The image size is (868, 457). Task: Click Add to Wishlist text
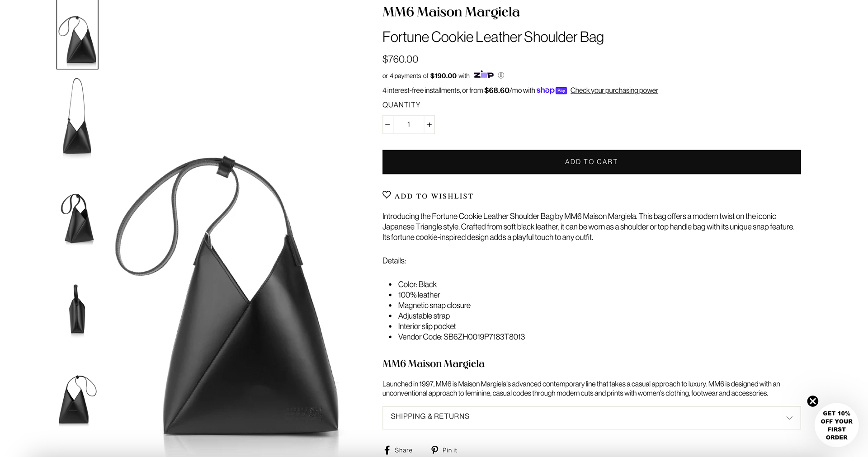434,196
